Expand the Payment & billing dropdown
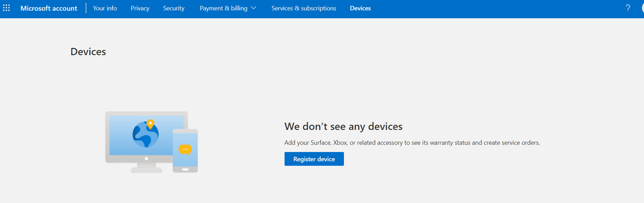Viewport: 644px width, 203px height. click(228, 8)
